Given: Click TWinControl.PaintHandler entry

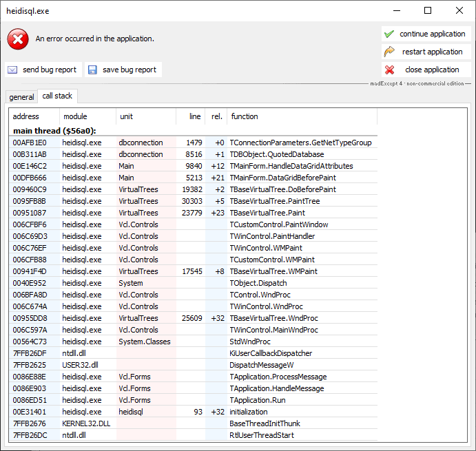Looking at the screenshot, I should (x=272, y=236).
